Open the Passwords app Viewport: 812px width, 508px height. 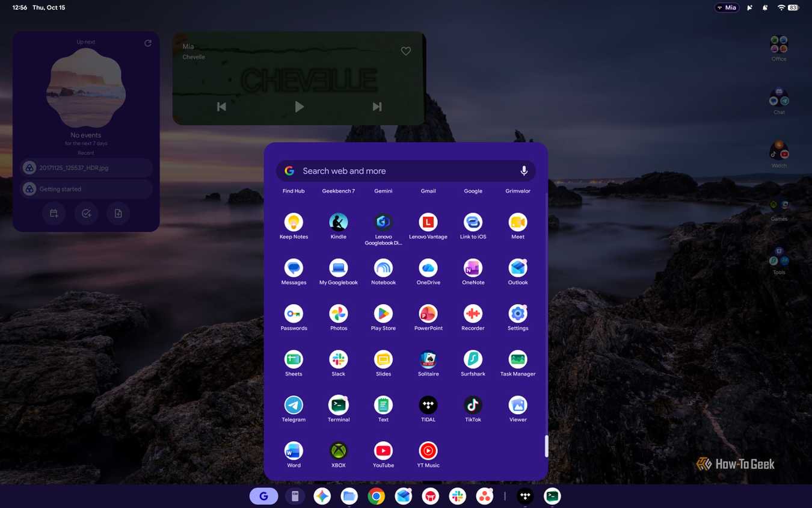pyautogui.click(x=294, y=314)
